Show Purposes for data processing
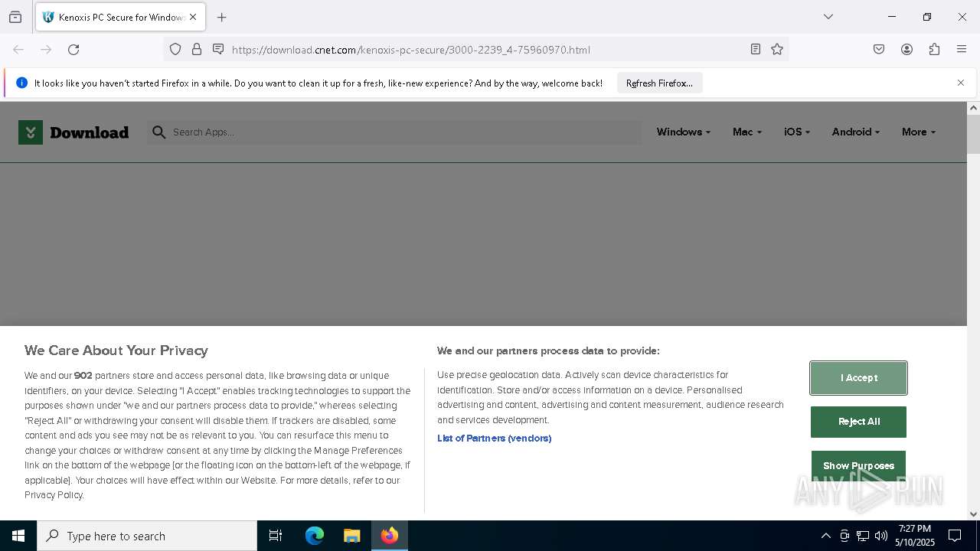This screenshot has height=551, width=980. (859, 465)
